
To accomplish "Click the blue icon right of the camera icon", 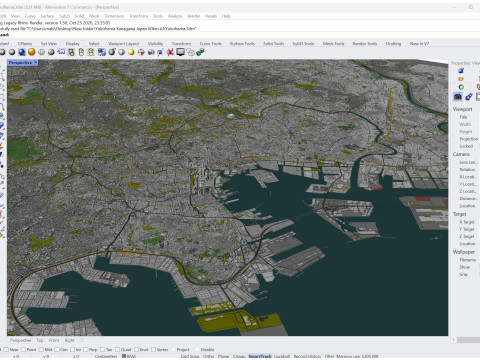I will [469, 97].
